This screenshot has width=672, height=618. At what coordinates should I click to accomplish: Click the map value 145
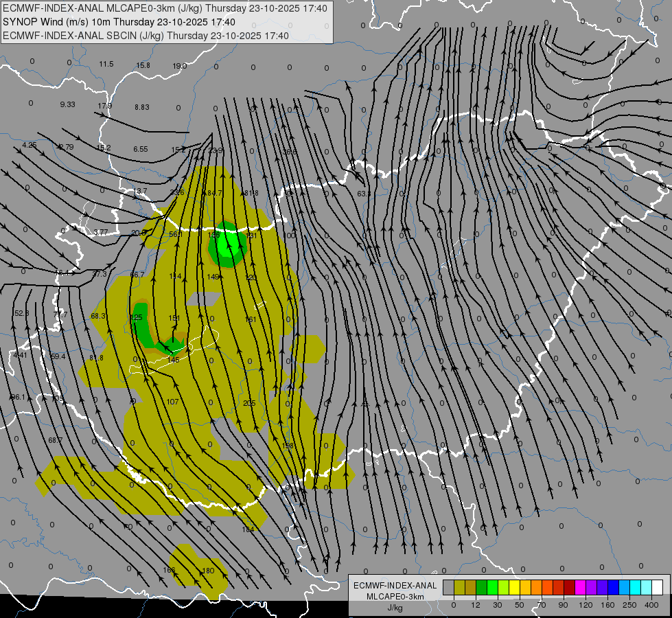pos(174,360)
